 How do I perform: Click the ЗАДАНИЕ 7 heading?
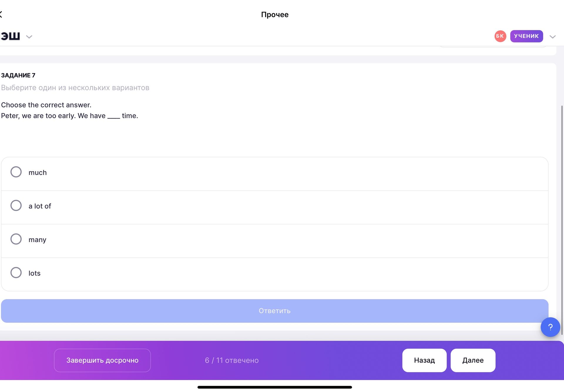point(18,75)
